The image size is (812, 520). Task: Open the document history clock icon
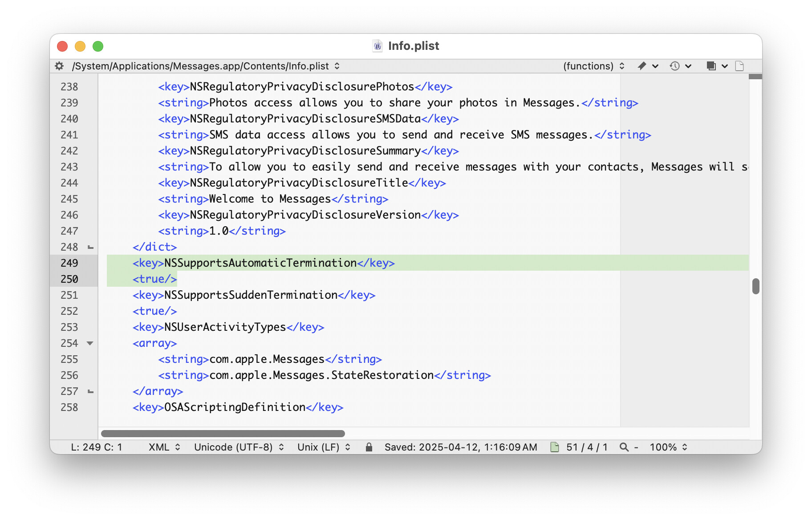point(675,66)
